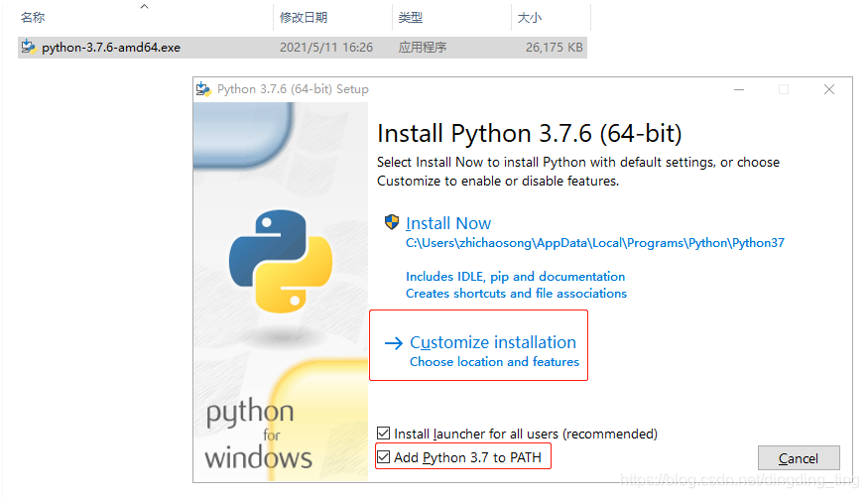The width and height of the screenshot is (868, 498).
Task: Sort files by 类型 column header
Action: [411, 18]
